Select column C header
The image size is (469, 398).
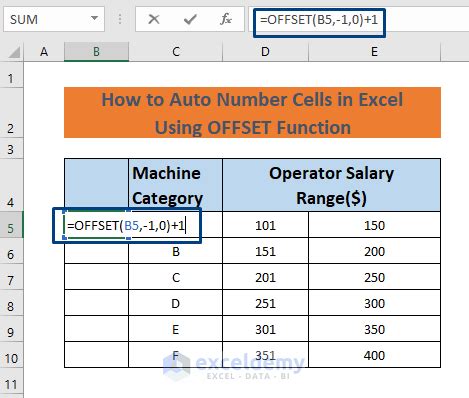176,52
